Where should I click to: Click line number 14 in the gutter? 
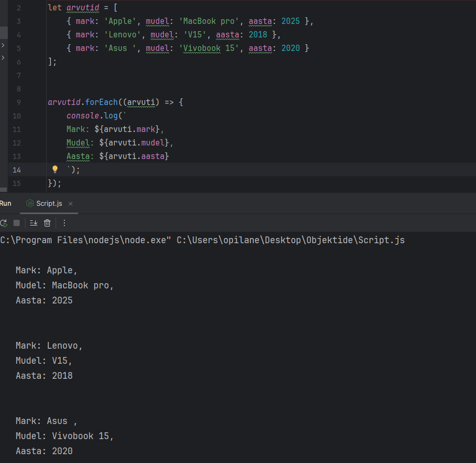click(17, 170)
